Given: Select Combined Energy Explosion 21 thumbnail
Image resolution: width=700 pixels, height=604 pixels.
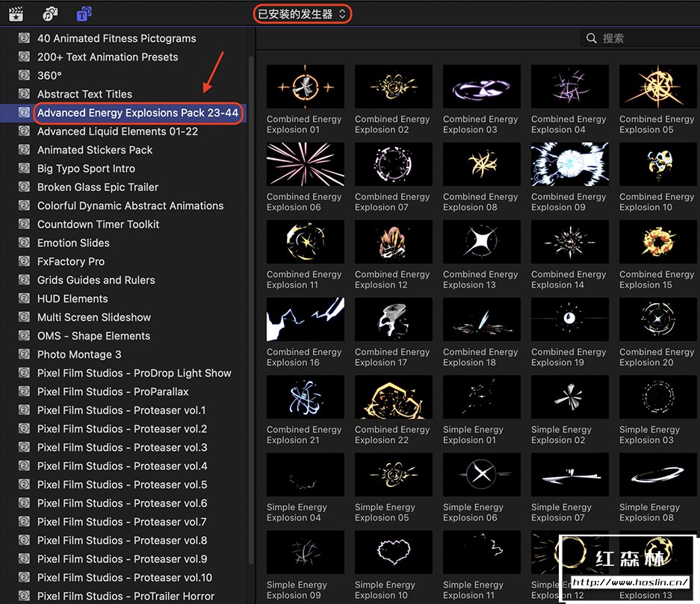Looking at the screenshot, I should pos(306,397).
